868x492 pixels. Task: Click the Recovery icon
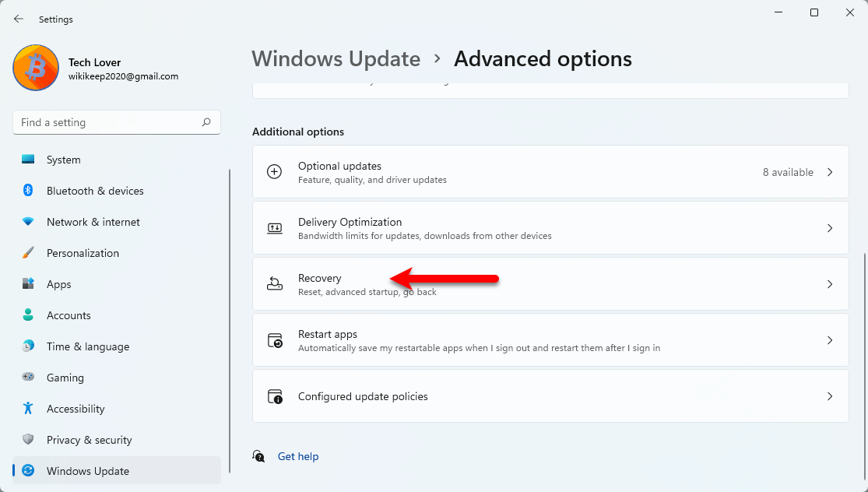pos(275,284)
